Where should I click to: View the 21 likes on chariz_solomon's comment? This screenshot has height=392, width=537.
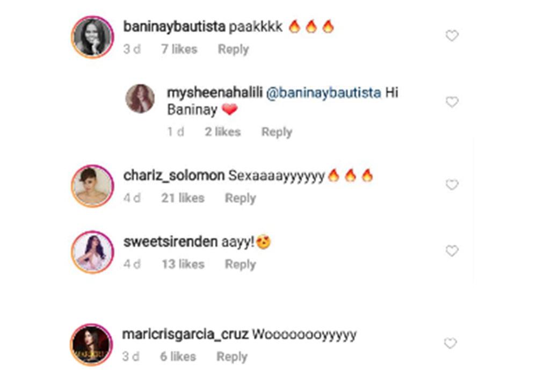(x=183, y=198)
